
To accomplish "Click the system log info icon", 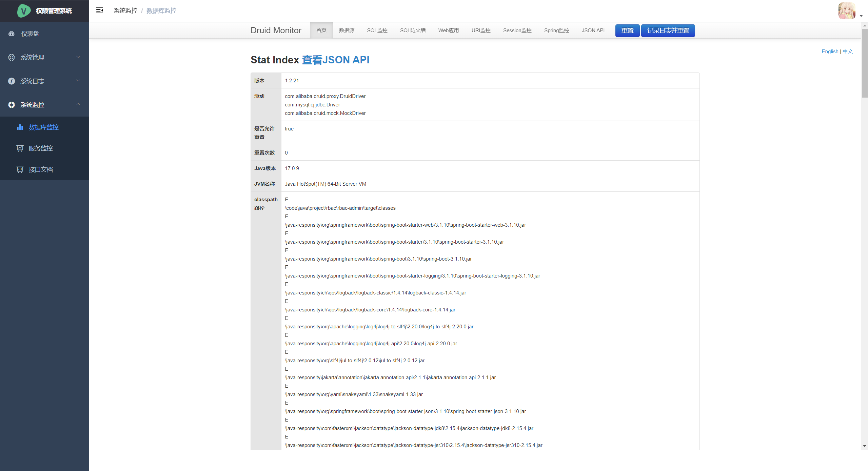I will tap(12, 81).
